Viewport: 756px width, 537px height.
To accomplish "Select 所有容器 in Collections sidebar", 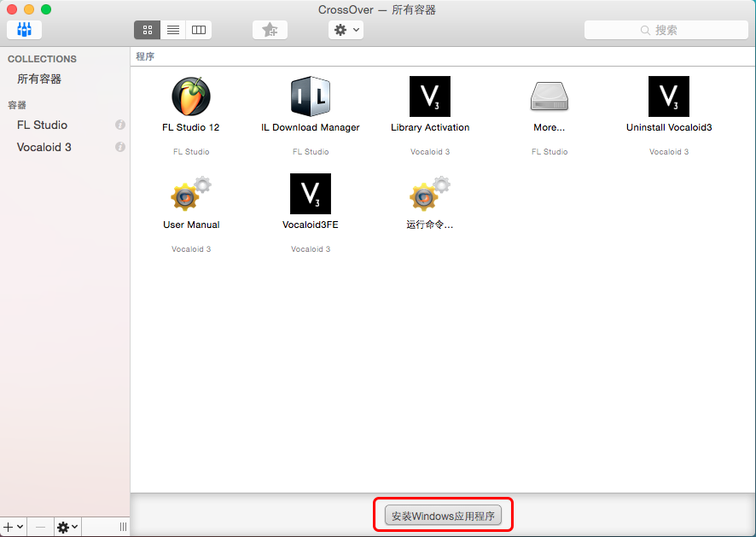I will pyautogui.click(x=39, y=79).
